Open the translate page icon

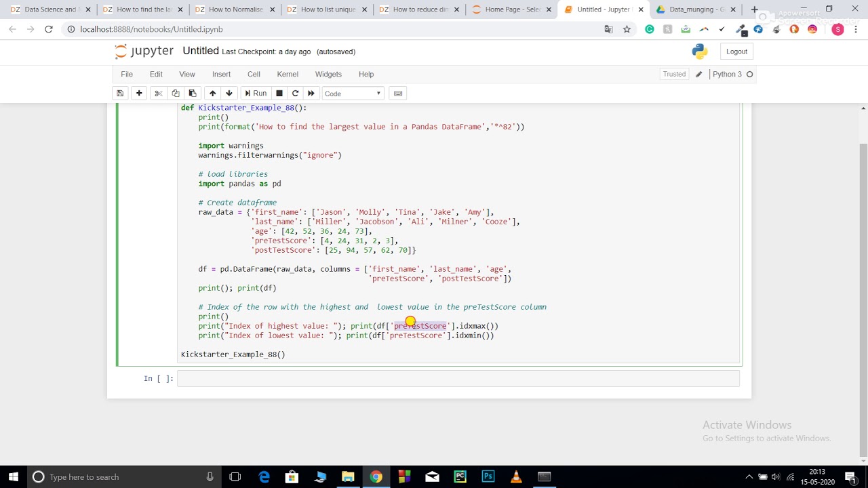point(608,29)
